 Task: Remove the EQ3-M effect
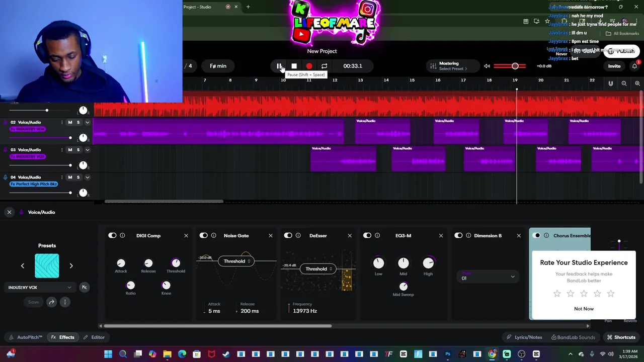click(x=441, y=235)
